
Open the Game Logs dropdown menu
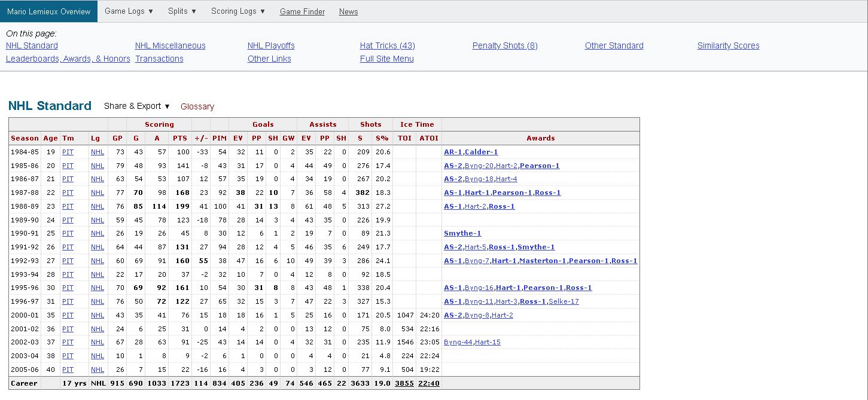coord(129,11)
